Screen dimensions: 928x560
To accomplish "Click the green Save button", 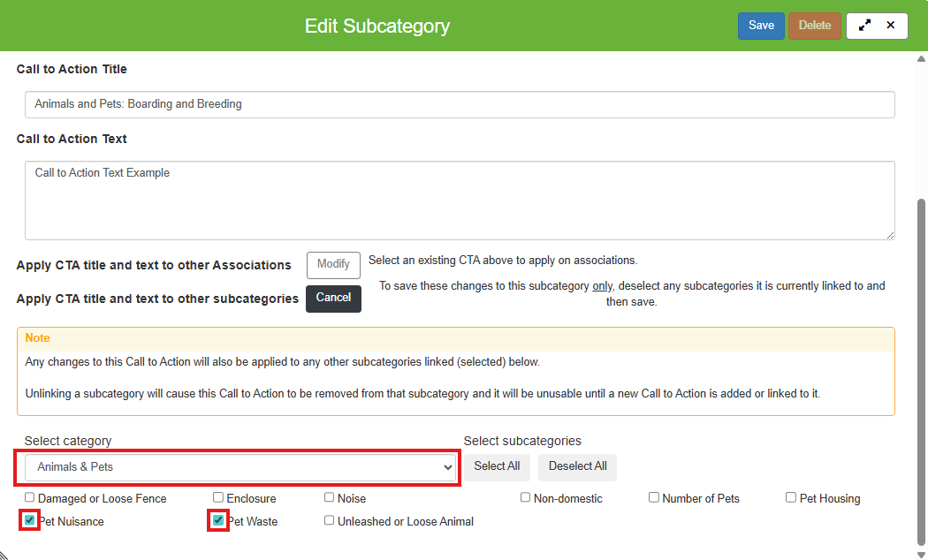I will (761, 26).
